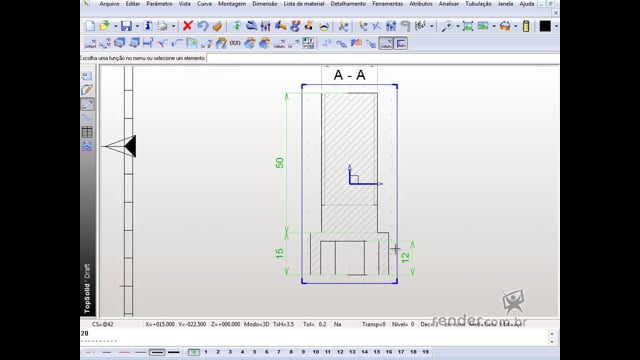Click the top icon in left sidebar
Viewport: 640px width, 360px height.
coord(87,76)
